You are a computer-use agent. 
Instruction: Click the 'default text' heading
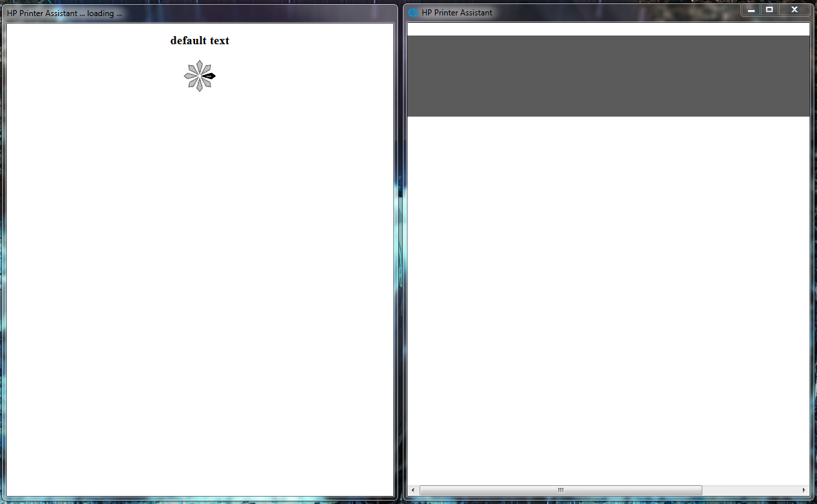tap(199, 40)
